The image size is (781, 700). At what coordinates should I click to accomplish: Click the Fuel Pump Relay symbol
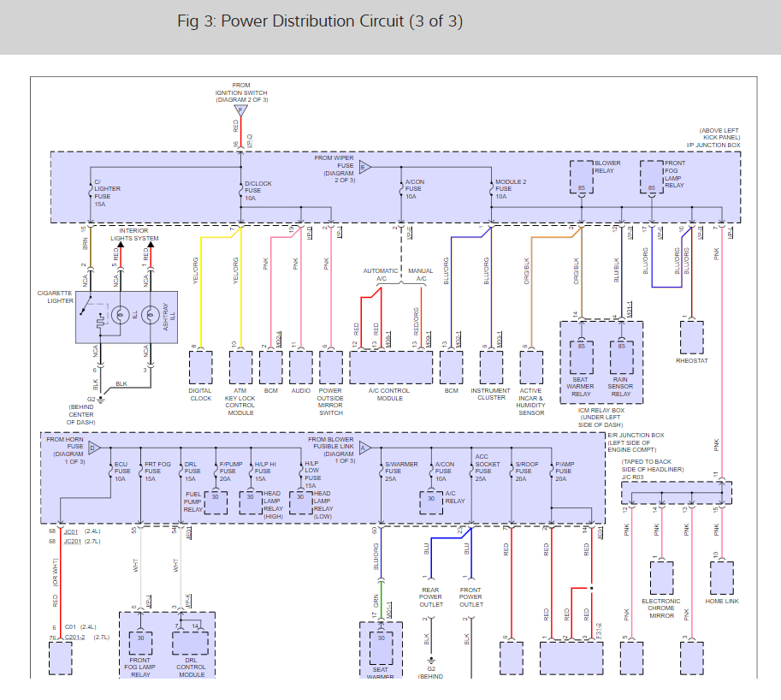215,502
